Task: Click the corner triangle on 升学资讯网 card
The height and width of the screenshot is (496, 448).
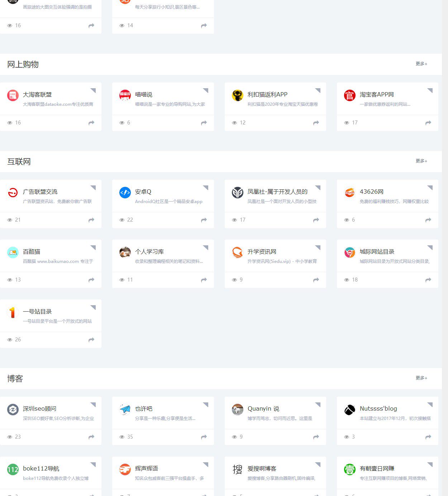Action: pos(318,247)
